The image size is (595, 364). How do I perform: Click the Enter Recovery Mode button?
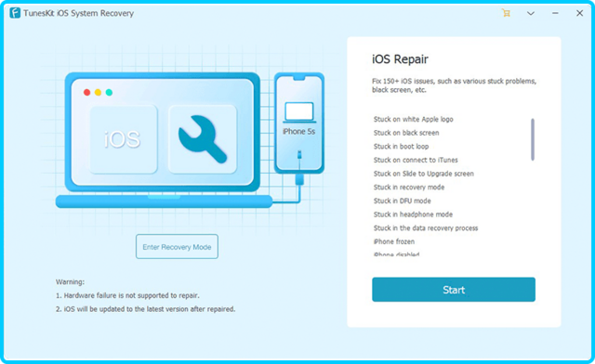coord(177,247)
